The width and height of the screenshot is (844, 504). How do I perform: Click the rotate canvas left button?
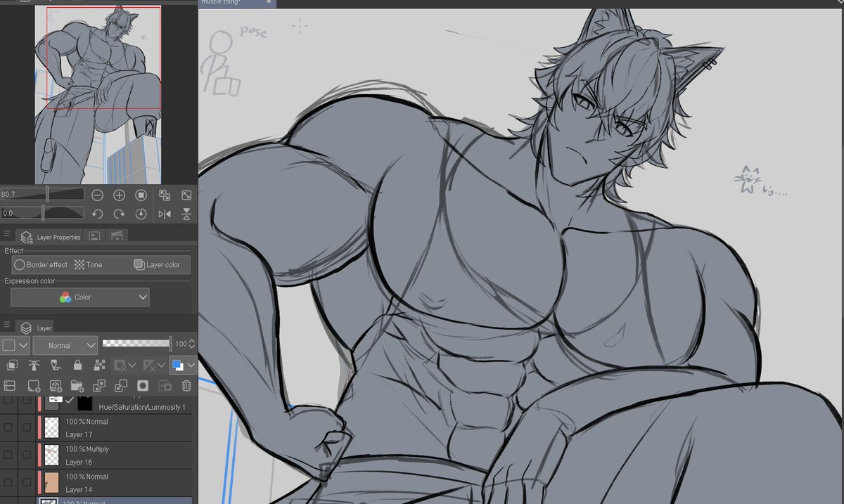click(x=98, y=214)
